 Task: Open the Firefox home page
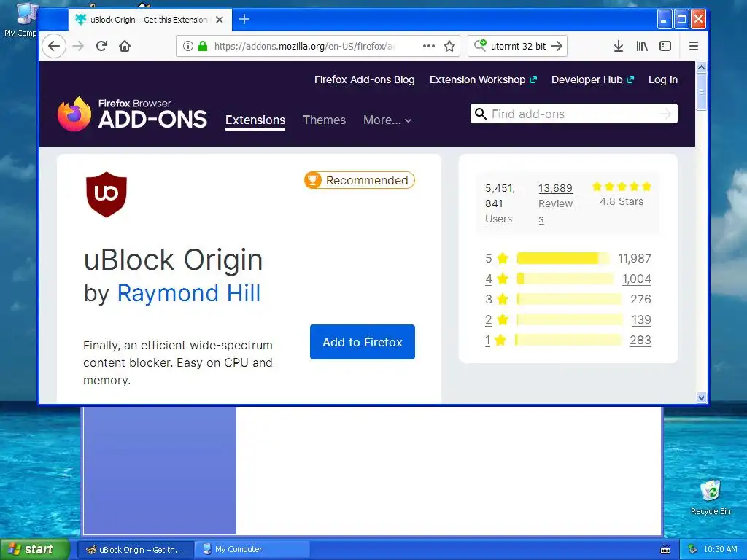(x=125, y=46)
